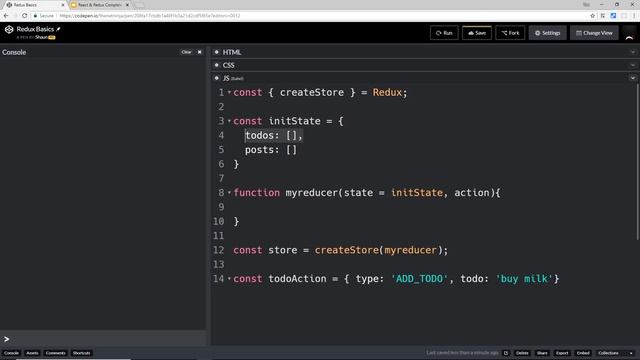Viewport: 640px width, 360px height.
Task: Share this pen
Action: click(542, 353)
